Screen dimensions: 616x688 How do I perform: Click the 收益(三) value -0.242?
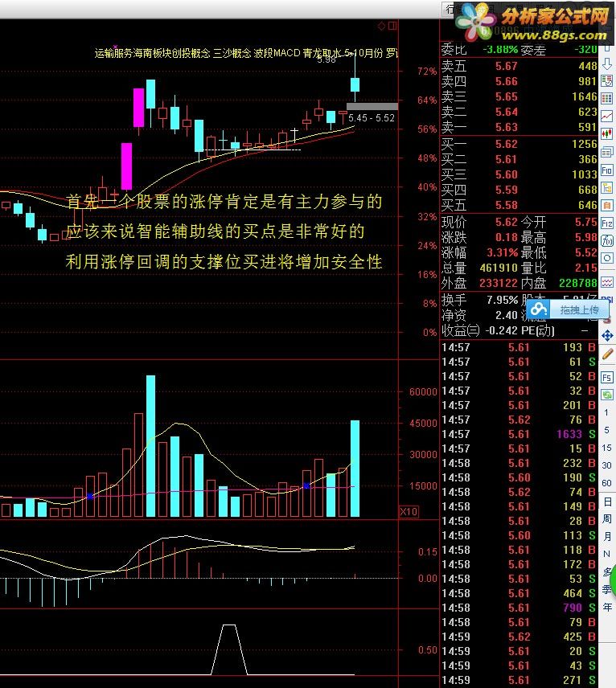[x=501, y=330]
